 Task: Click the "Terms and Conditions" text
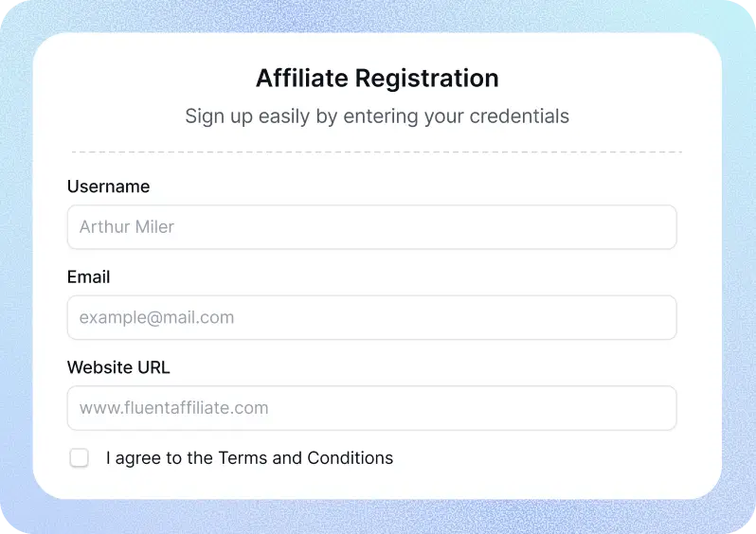click(x=305, y=458)
